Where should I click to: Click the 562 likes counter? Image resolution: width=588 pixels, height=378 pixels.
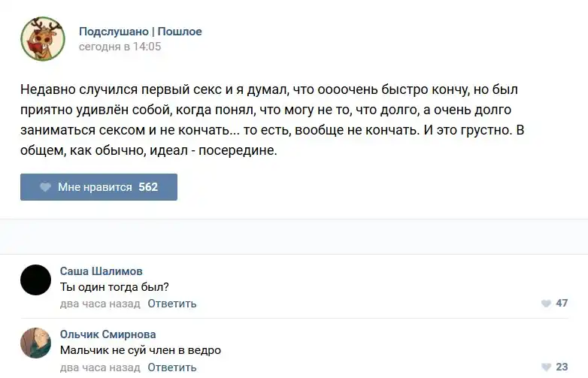click(148, 187)
